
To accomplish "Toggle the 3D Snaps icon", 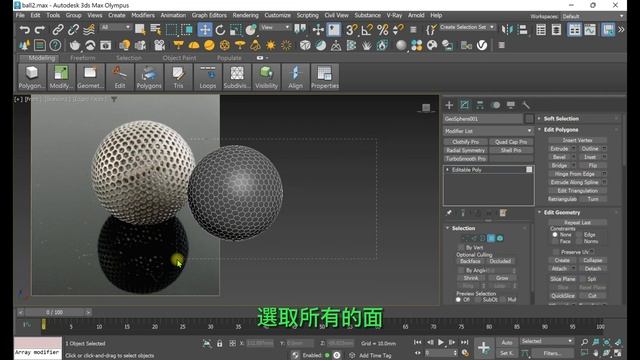I will pyautogui.click(x=351, y=29).
